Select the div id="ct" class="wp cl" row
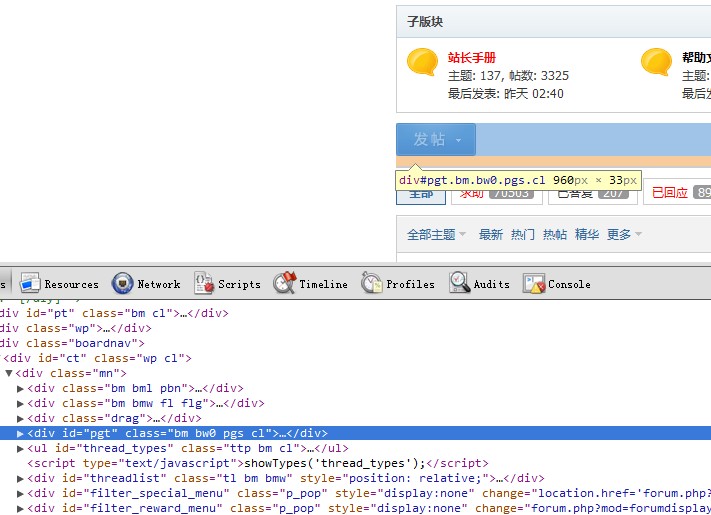Image resolution: width=711 pixels, height=515 pixels. [x=356, y=358]
